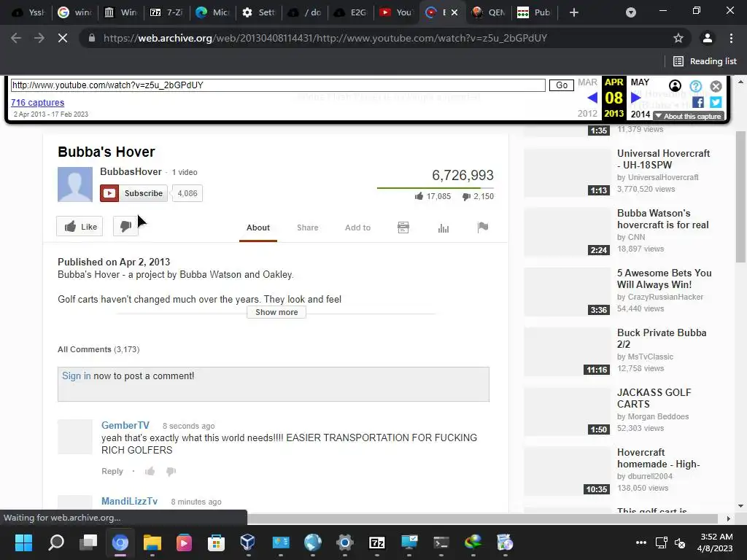Open the transcript icon next to Add to
747x560 pixels.
(x=403, y=227)
